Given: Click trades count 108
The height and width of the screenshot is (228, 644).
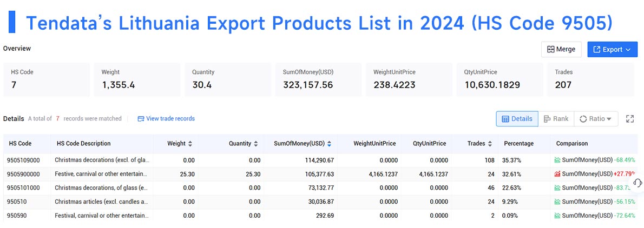Looking at the screenshot, I should point(490,160).
